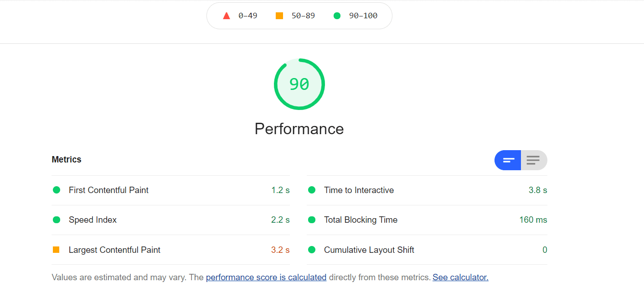The image size is (644, 293).
Task: Switch to expanded metrics view toggle
Action: point(534,160)
